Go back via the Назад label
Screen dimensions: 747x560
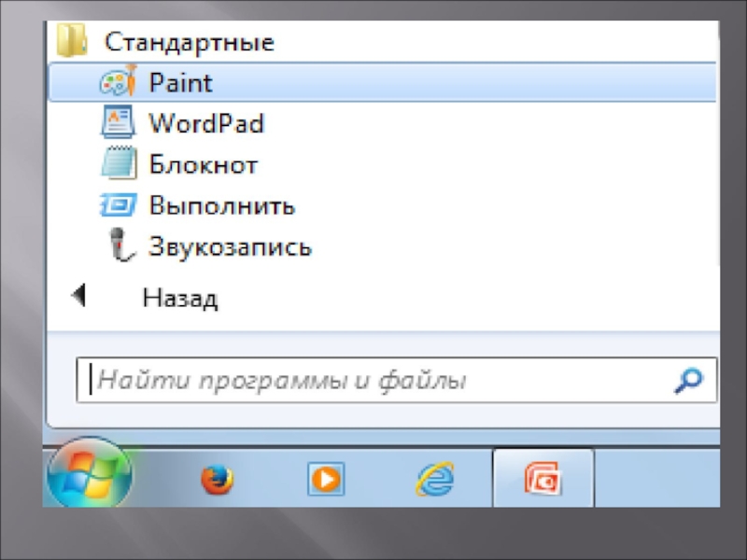click(180, 299)
